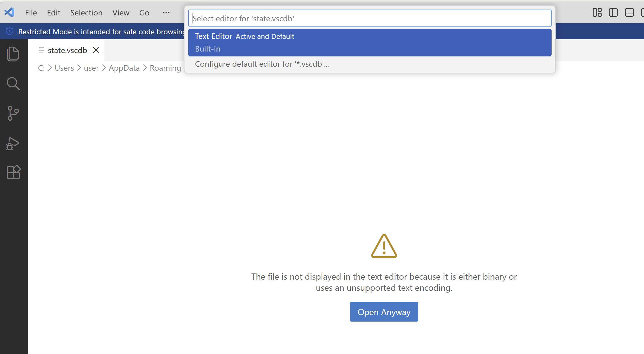Toggle the bottom Panel visibility
Screen dimensions: 644x354
[x=629, y=13]
